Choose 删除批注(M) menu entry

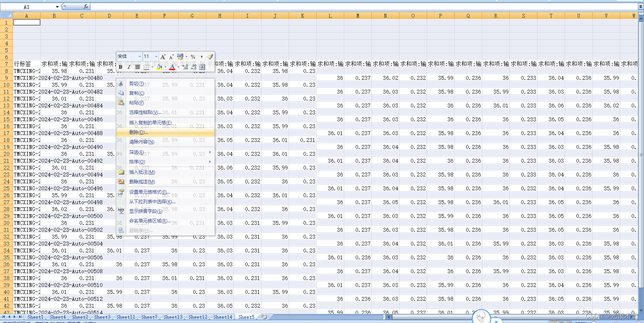(x=165, y=181)
